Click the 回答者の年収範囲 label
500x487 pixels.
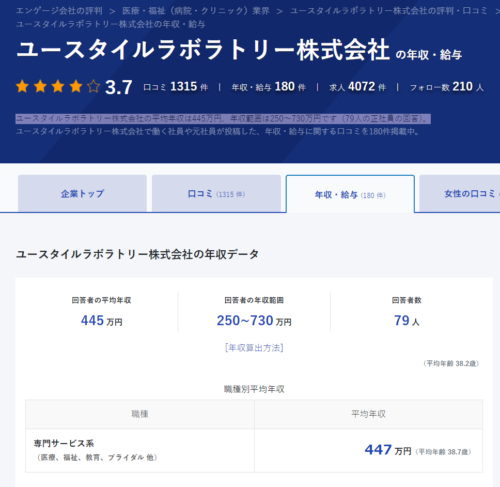pos(254,300)
